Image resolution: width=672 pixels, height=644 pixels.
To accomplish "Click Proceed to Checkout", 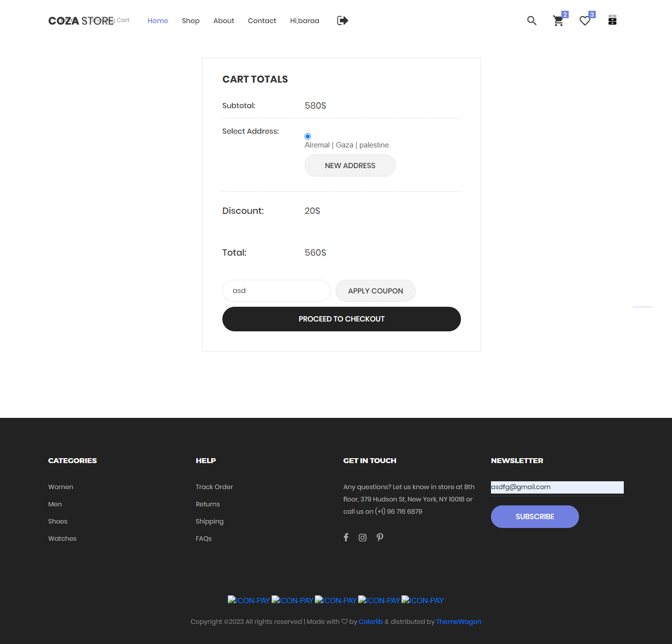I will (341, 319).
